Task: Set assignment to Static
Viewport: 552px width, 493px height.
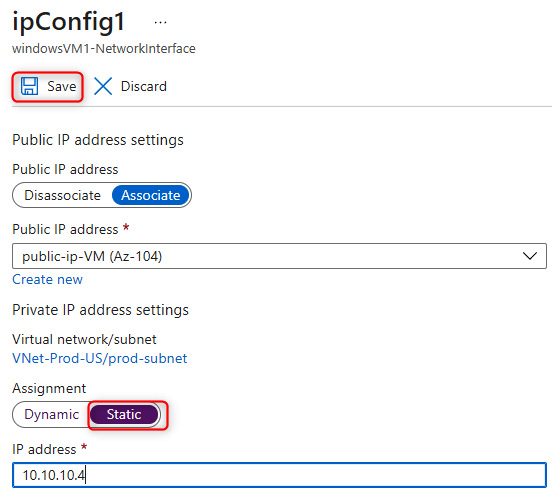Action: click(124, 414)
